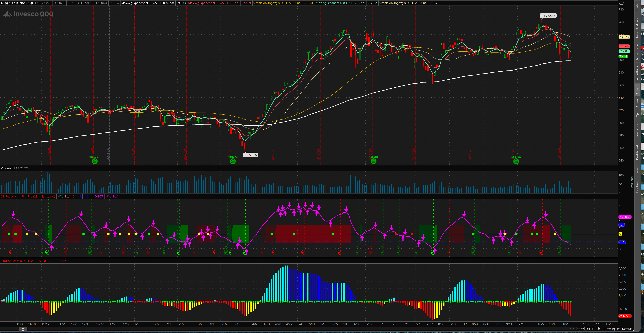Click the SimpleMovingAvg (CLOSE, 20, 0, no) study label
Image resolution: width=644 pixels, height=333 pixels.
403,3
